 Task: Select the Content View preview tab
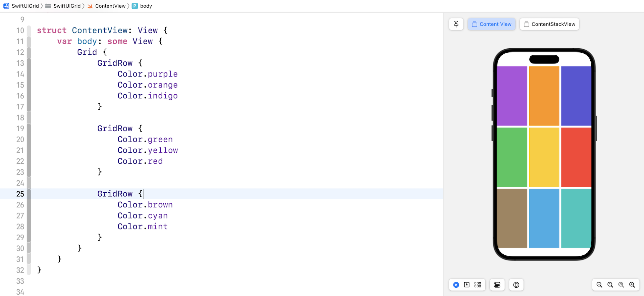pos(492,24)
